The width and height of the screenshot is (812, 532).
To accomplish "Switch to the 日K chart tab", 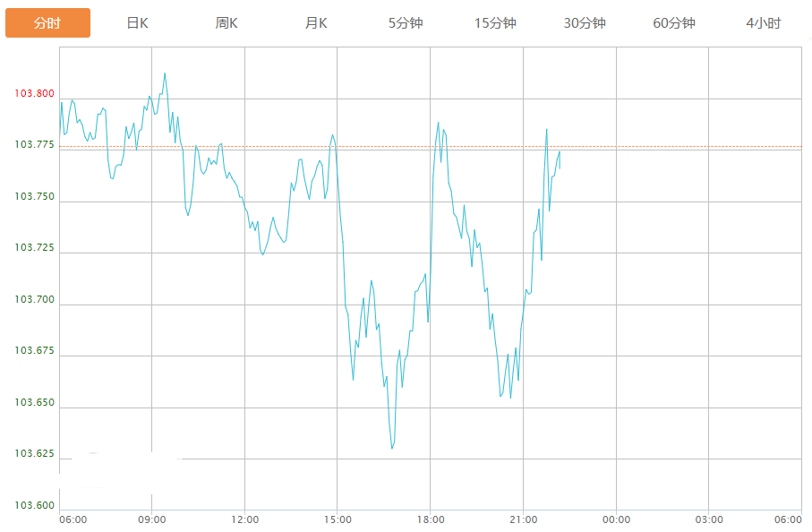I will point(137,23).
